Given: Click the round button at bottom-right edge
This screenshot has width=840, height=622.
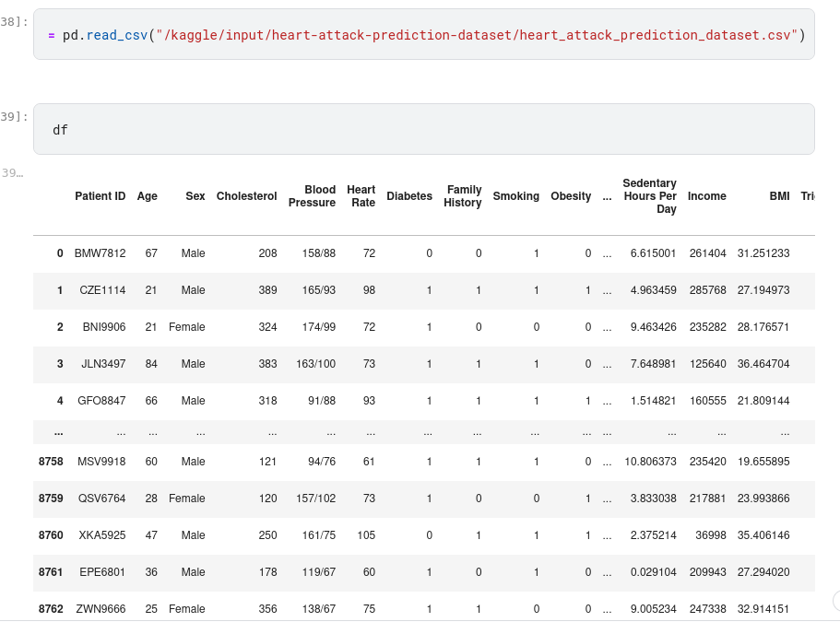Looking at the screenshot, I should coord(836,601).
